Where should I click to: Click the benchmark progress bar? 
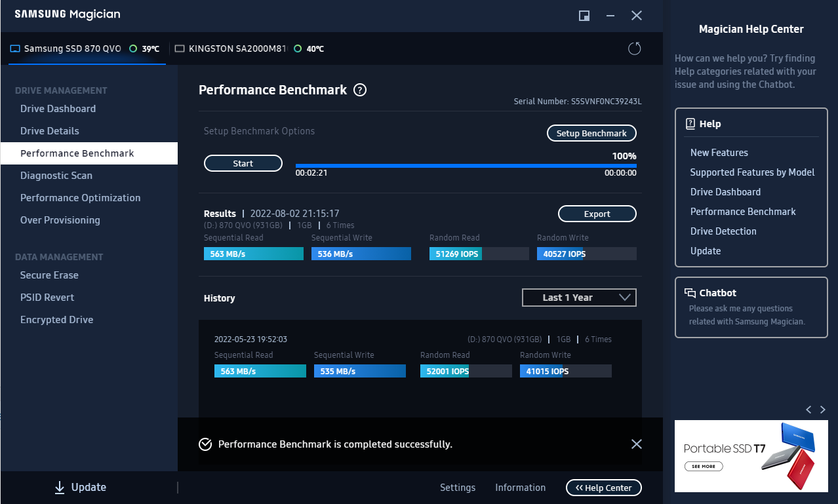click(x=466, y=166)
